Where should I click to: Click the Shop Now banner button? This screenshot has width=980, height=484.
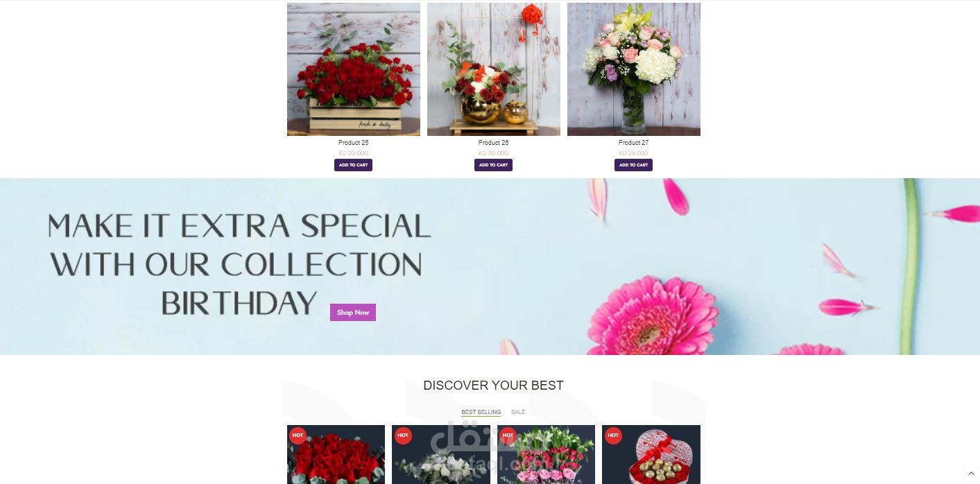[x=353, y=313]
